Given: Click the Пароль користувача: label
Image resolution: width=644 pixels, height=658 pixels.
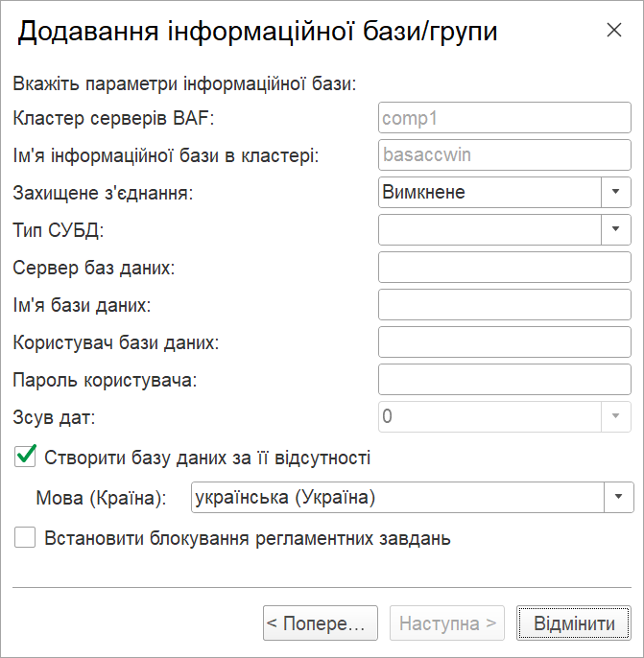Looking at the screenshot, I should 105,380.
